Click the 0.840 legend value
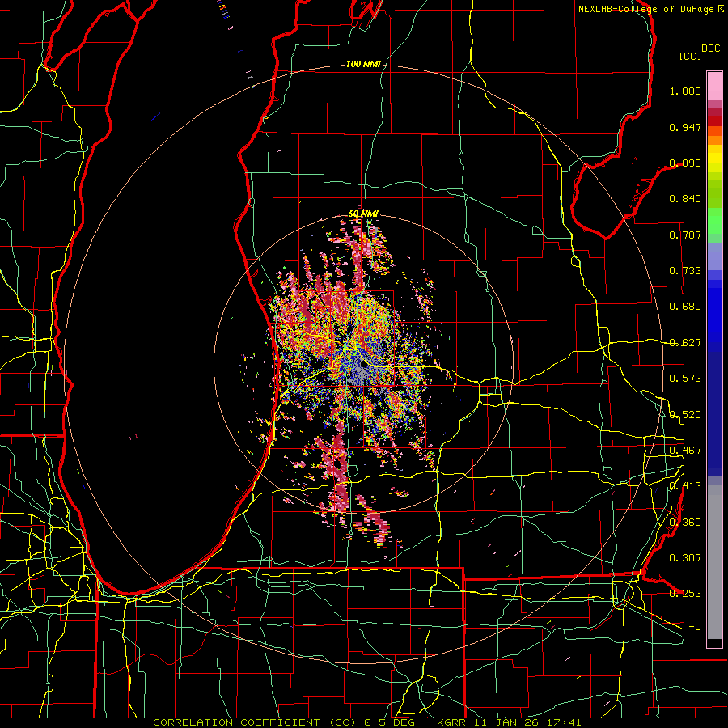 [685, 199]
